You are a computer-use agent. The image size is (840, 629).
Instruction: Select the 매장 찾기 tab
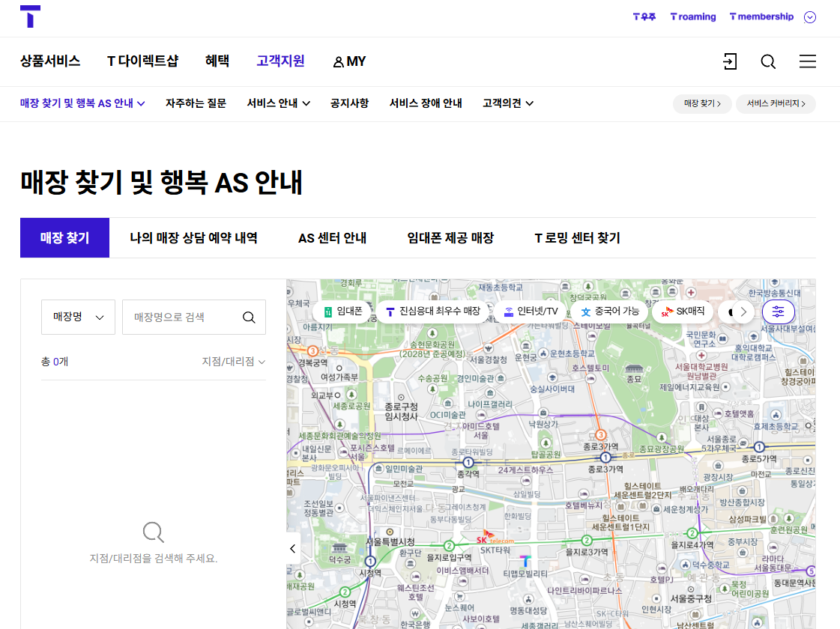pyautogui.click(x=65, y=237)
